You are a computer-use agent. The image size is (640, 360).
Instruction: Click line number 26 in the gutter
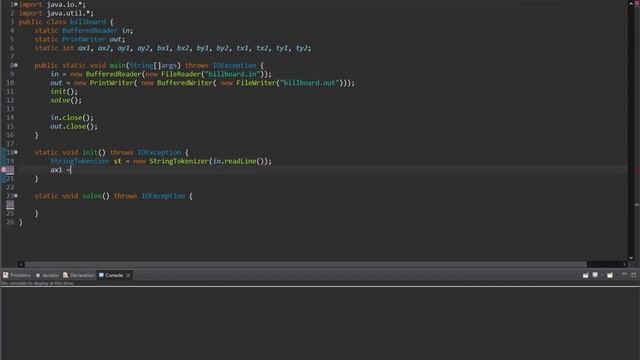[x=10, y=222]
